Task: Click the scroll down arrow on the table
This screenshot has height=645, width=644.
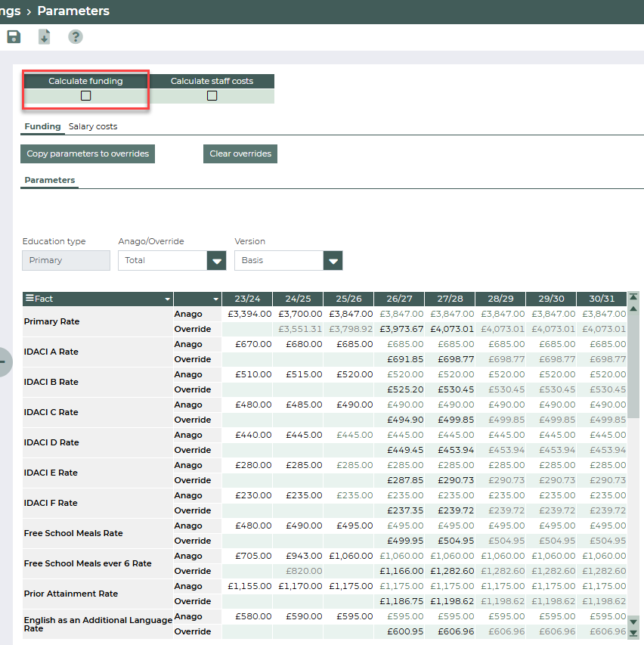Action: pos(633,622)
